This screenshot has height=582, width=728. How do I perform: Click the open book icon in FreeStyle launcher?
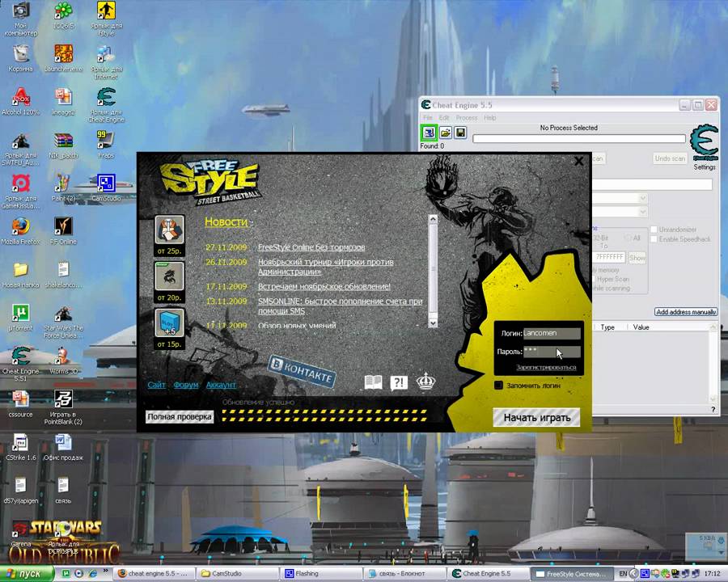coord(373,382)
